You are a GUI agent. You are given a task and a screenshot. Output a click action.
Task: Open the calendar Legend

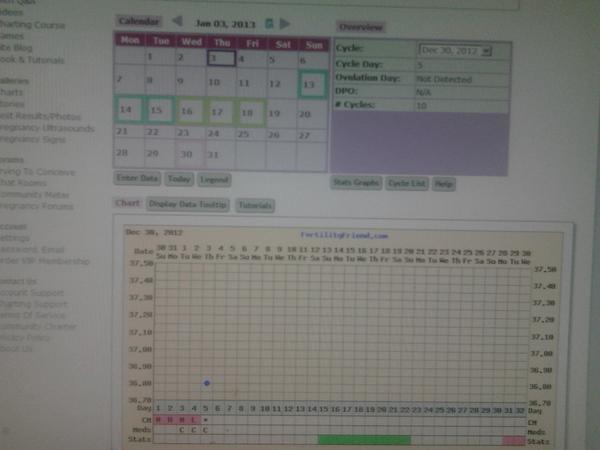213,178
